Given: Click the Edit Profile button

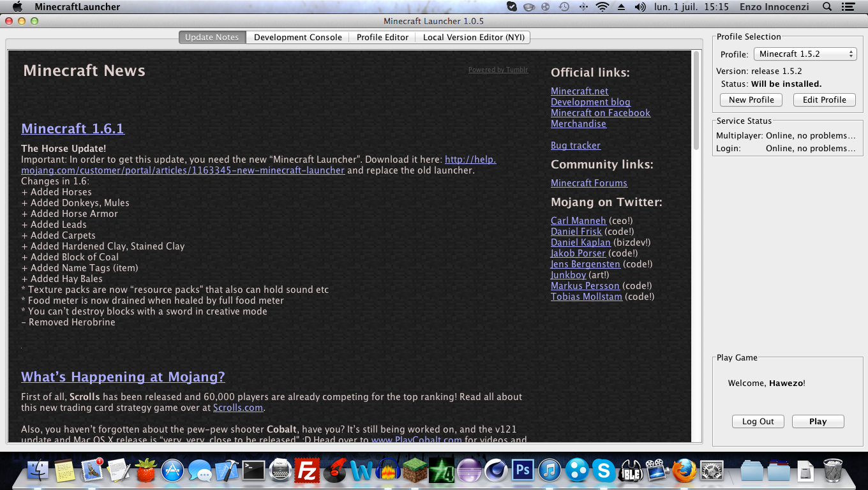Looking at the screenshot, I should pos(824,100).
